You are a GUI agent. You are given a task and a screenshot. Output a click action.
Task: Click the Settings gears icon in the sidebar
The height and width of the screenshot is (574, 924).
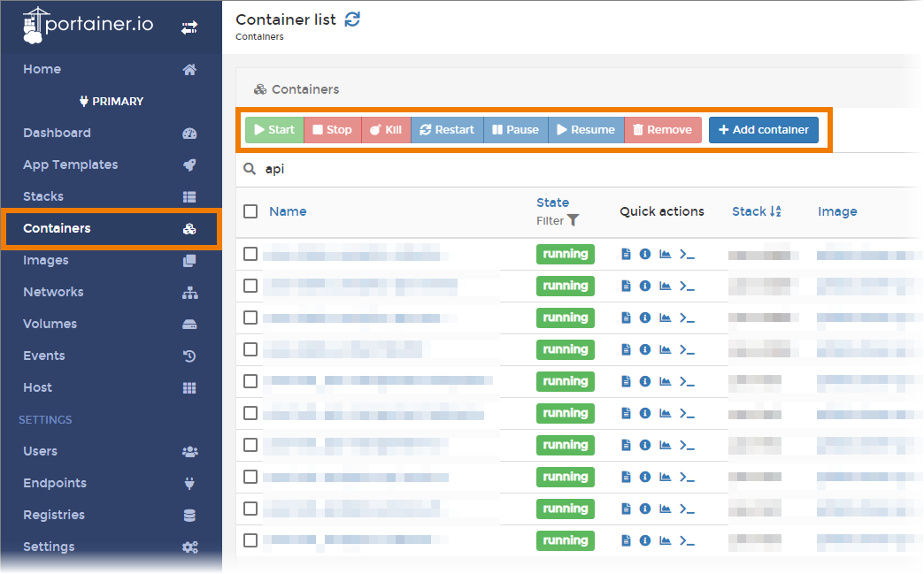click(x=189, y=547)
